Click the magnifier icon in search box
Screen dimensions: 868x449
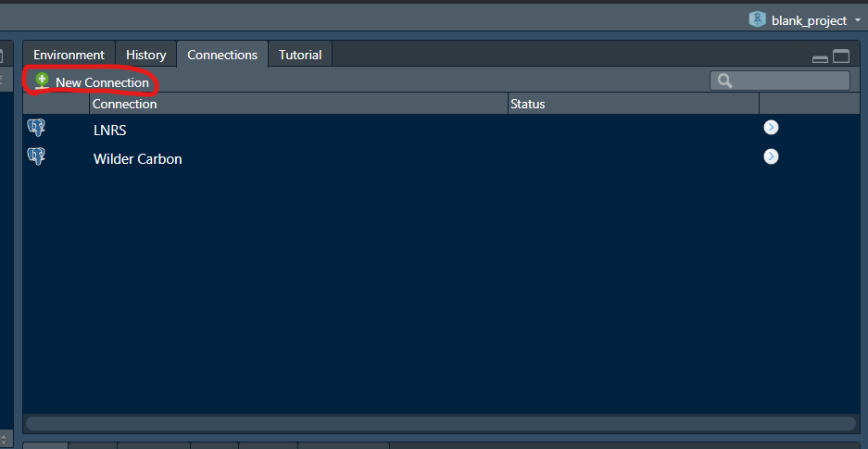[x=724, y=81]
